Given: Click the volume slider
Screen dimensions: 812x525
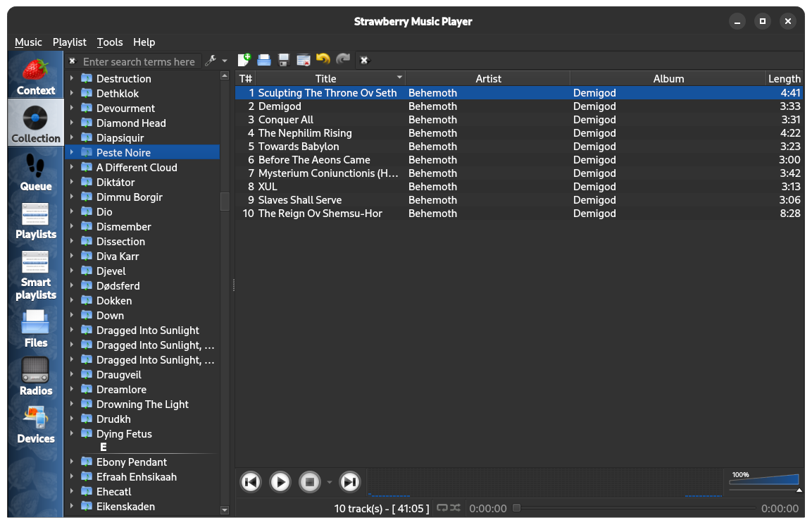Looking at the screenshot, I should (x=765, y=481).
